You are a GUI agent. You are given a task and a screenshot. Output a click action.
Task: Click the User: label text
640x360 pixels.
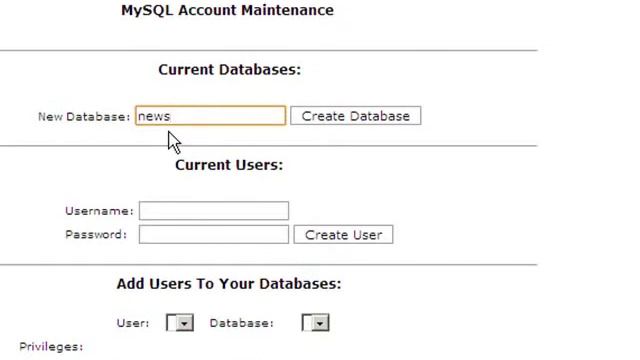coord(133,323)
